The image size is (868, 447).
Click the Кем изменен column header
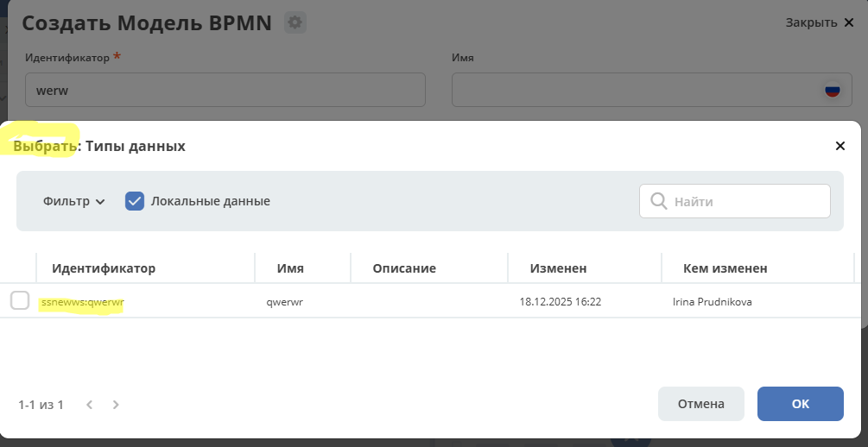725,268
